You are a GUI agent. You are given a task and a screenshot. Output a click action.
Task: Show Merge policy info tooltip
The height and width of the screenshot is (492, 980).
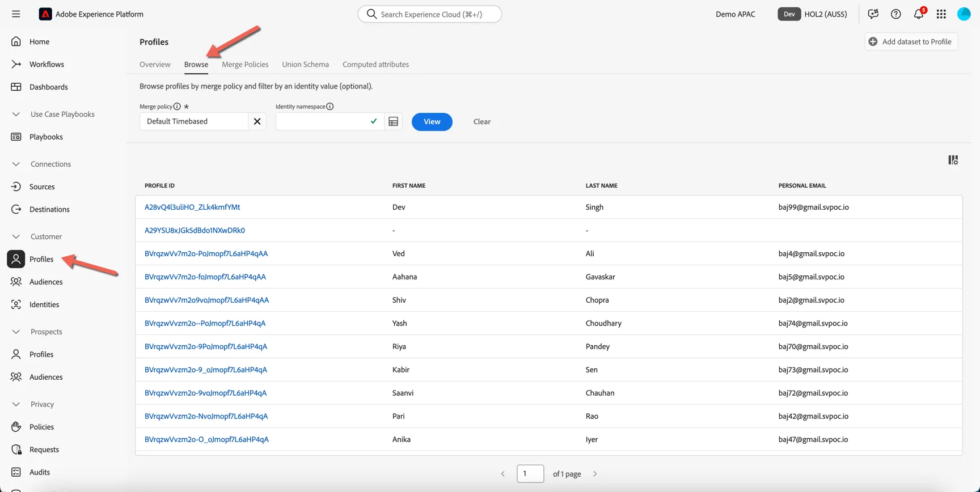177,107
